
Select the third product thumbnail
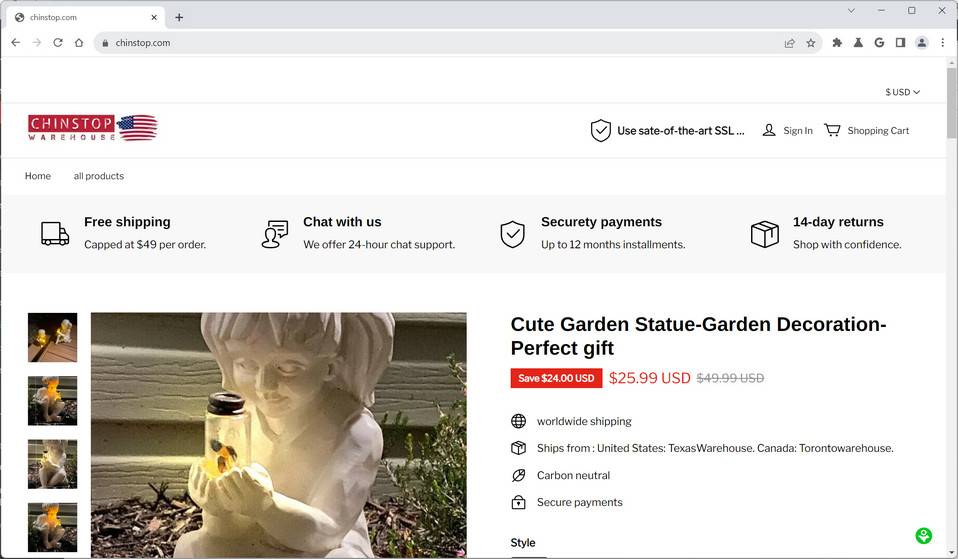pyautogui.click(x=53, y=464)
